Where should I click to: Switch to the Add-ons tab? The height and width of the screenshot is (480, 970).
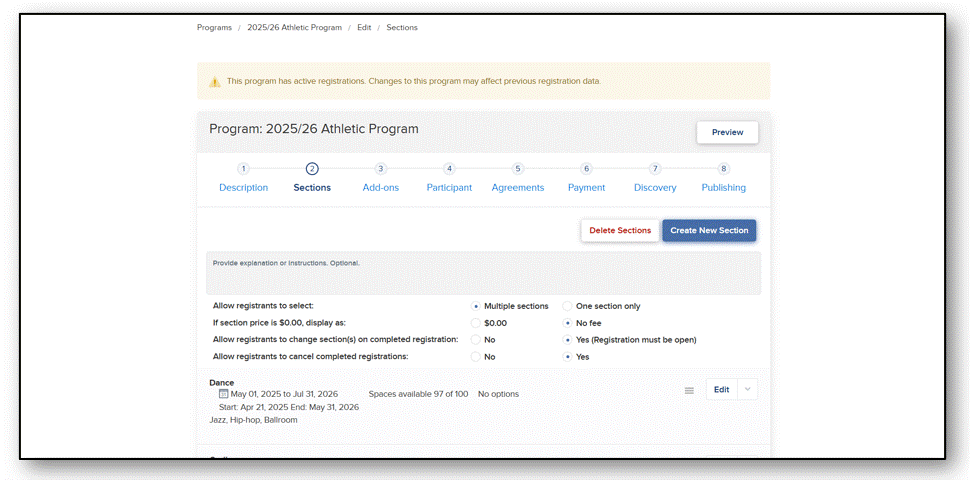[x=381, y=187]
